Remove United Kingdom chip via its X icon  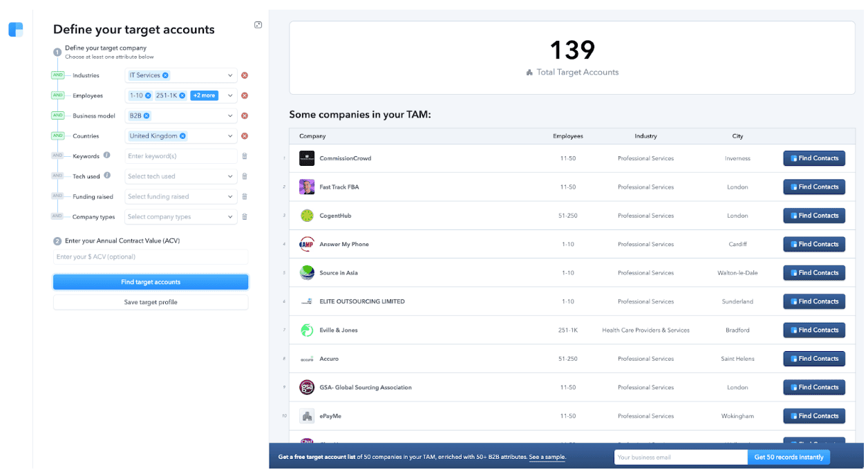tap(182, 135)
